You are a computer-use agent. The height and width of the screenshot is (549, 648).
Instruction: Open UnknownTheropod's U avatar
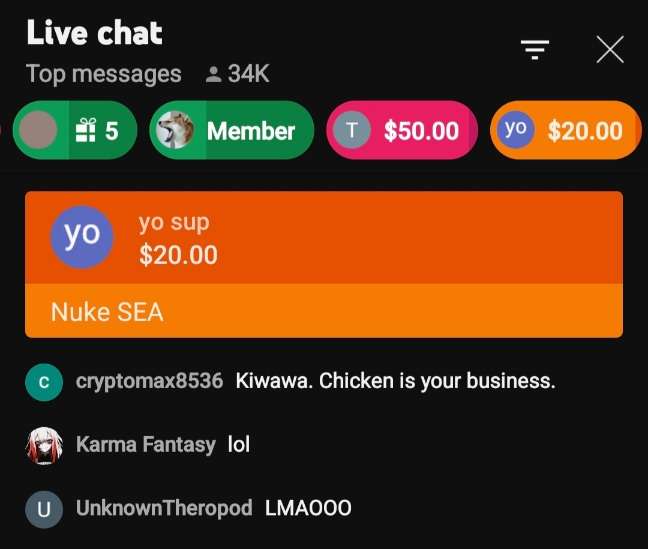click(44, 509)
